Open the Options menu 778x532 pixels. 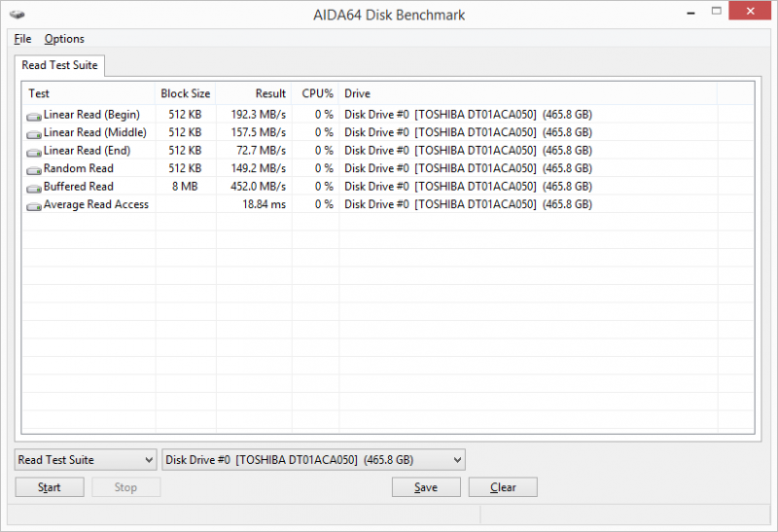(64, 39)
